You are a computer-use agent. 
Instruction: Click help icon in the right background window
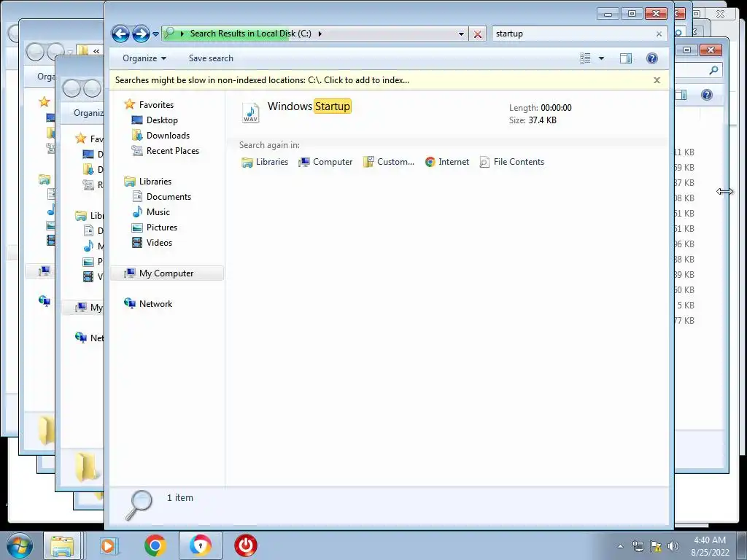[x=706, y=95]
